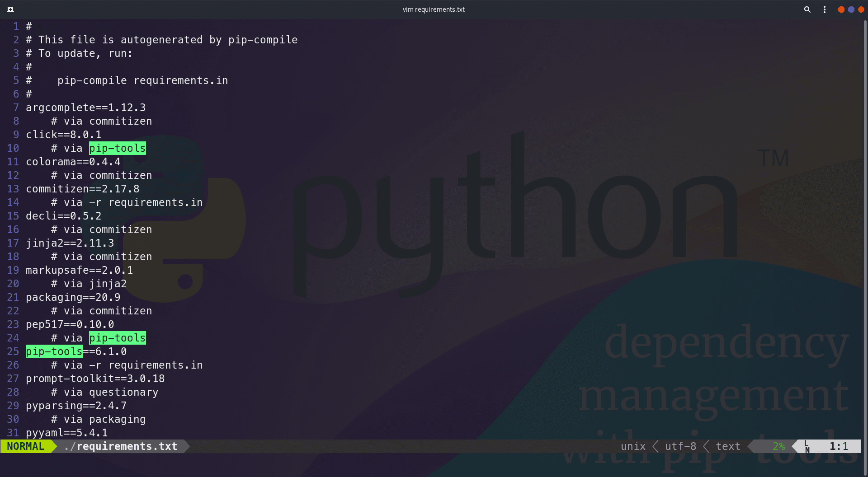Screen dimensions: 868x477
Task: Open the terminal search magnifier
Action: (807, 9)
